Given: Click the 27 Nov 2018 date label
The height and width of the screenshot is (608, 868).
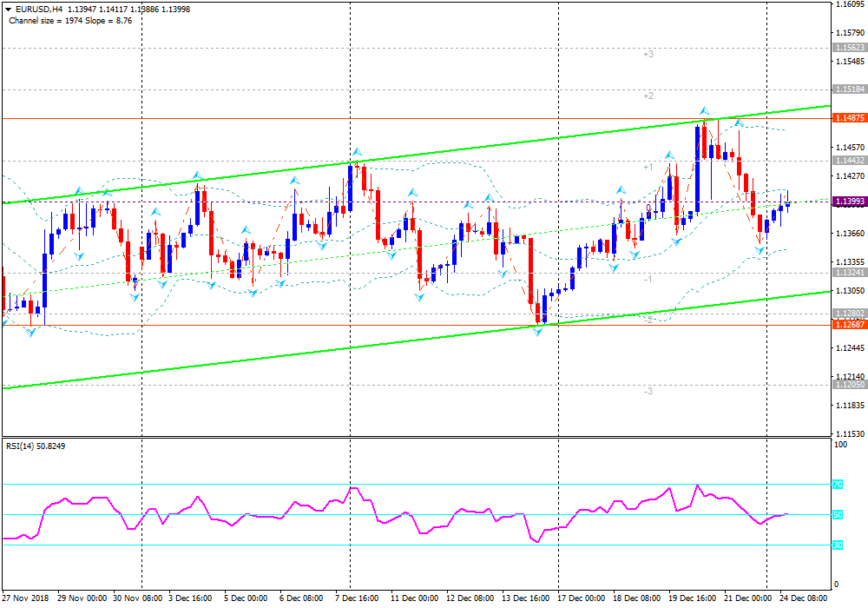Looking at the screenshot, I should coord(25,598).
